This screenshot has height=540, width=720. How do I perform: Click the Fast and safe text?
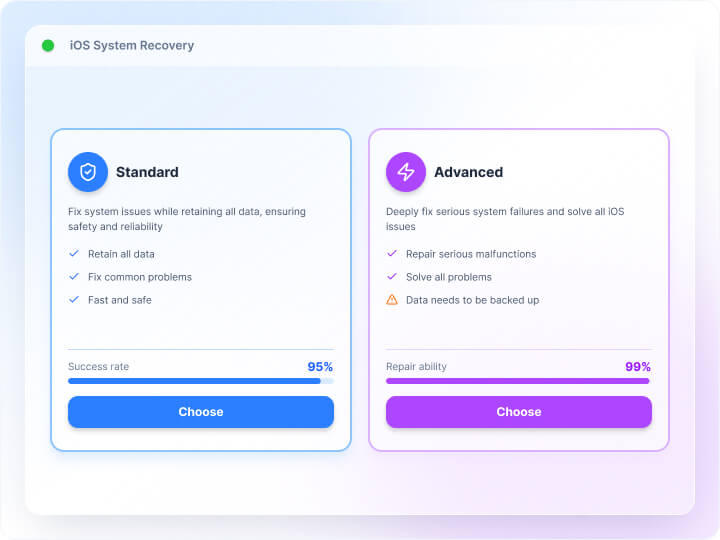tap(120, 300)
